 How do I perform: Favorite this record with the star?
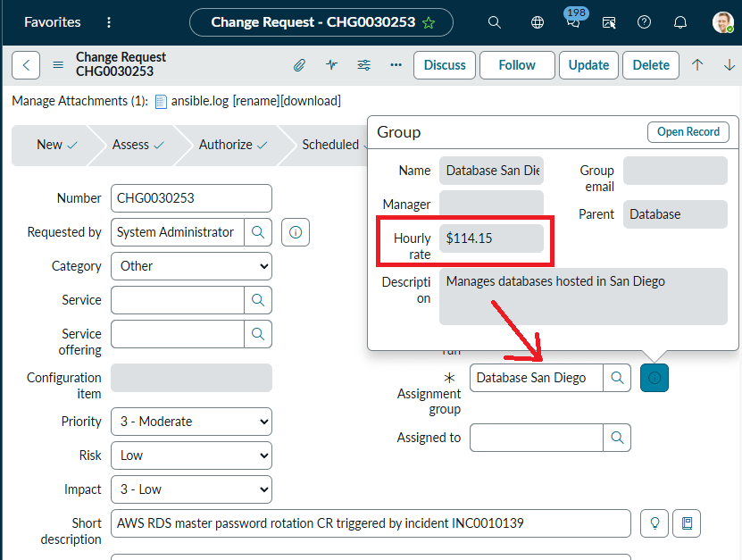[429, 22]
